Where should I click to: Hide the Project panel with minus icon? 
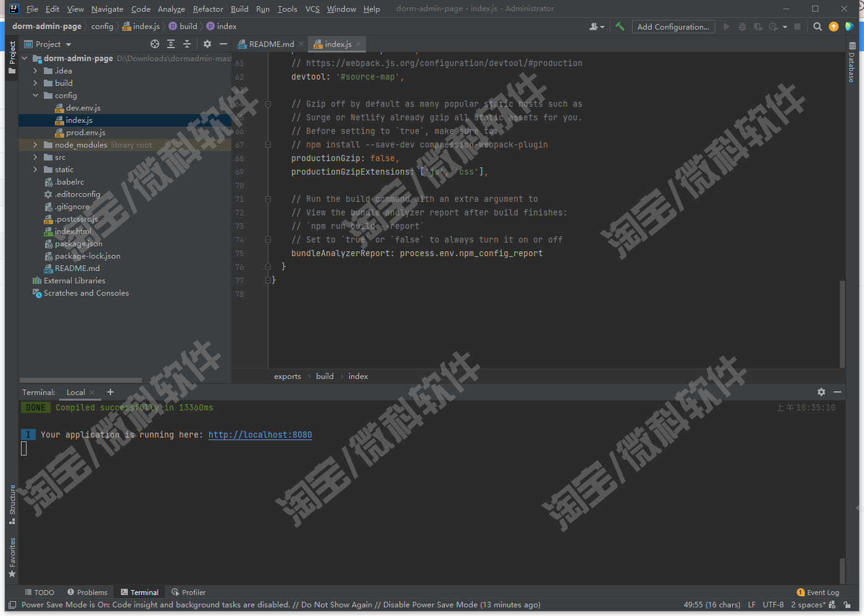(223, 44)
